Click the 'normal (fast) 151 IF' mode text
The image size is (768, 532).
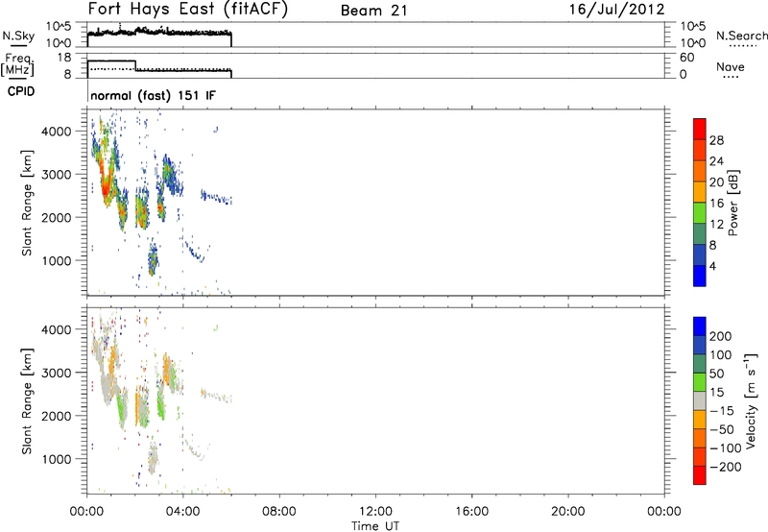coord(153,95)
